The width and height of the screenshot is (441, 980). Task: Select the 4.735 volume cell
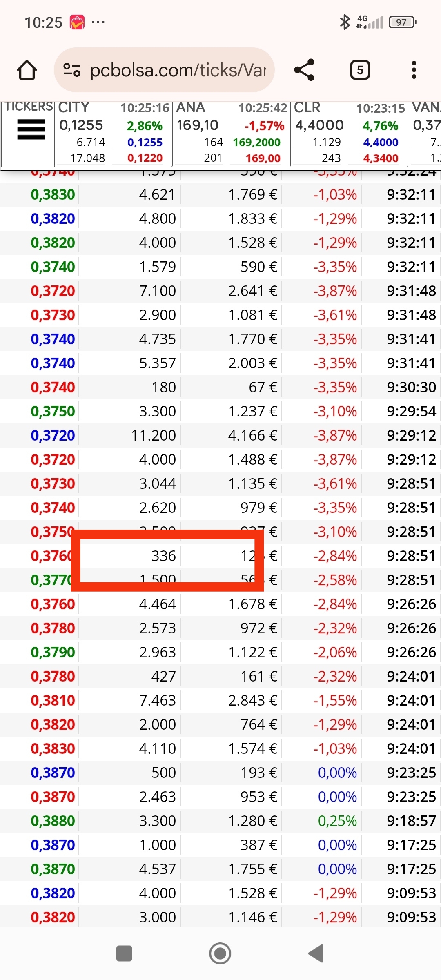coord(157,339)
